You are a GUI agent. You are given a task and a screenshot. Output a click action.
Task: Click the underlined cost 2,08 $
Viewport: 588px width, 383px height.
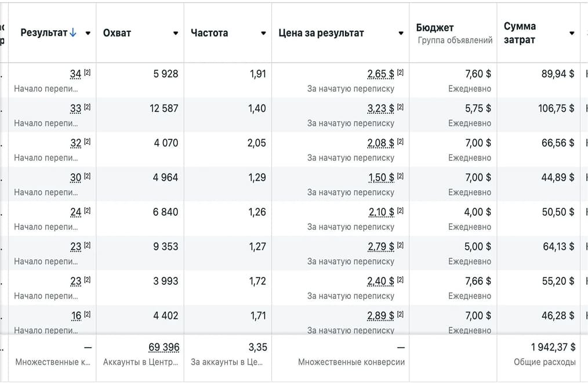coord(380,143)
